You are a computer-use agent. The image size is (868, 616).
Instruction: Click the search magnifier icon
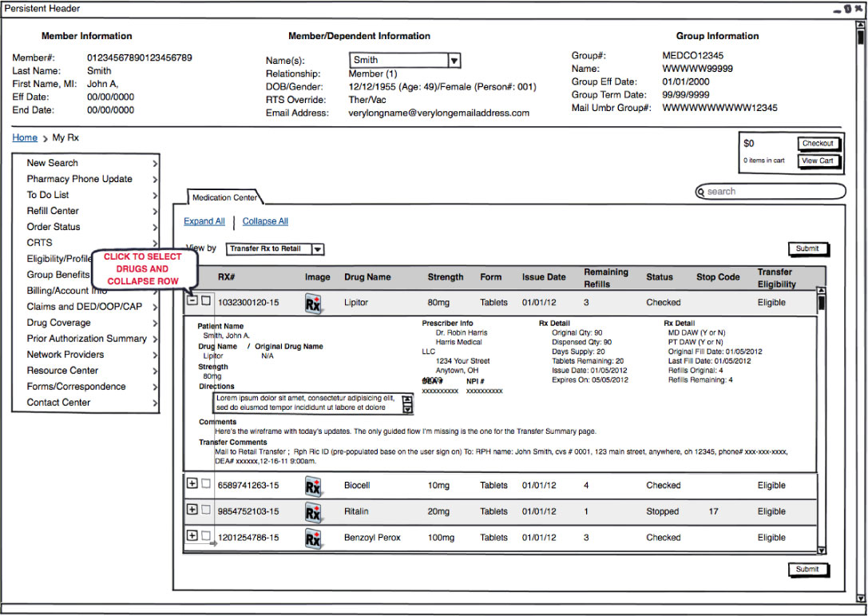pyautogui.click(x=701, y=192)
